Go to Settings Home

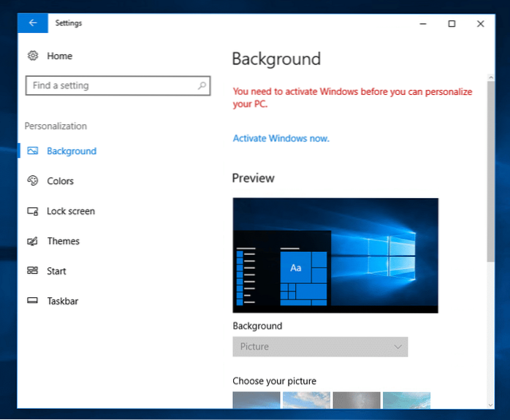59,56
